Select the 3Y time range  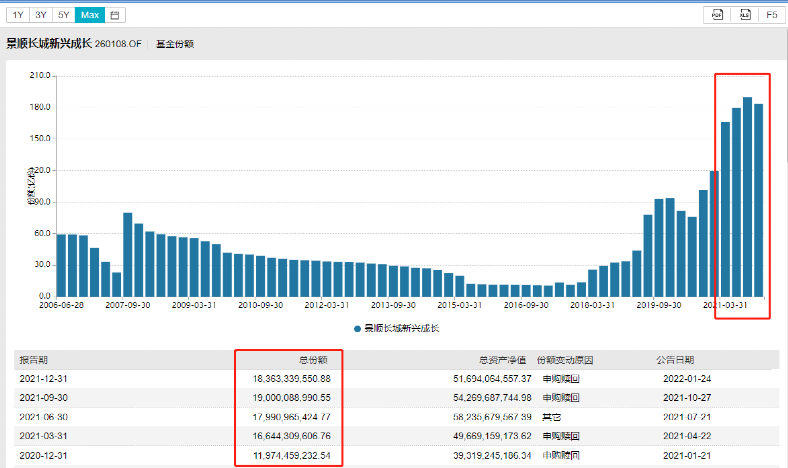(41, 15)
